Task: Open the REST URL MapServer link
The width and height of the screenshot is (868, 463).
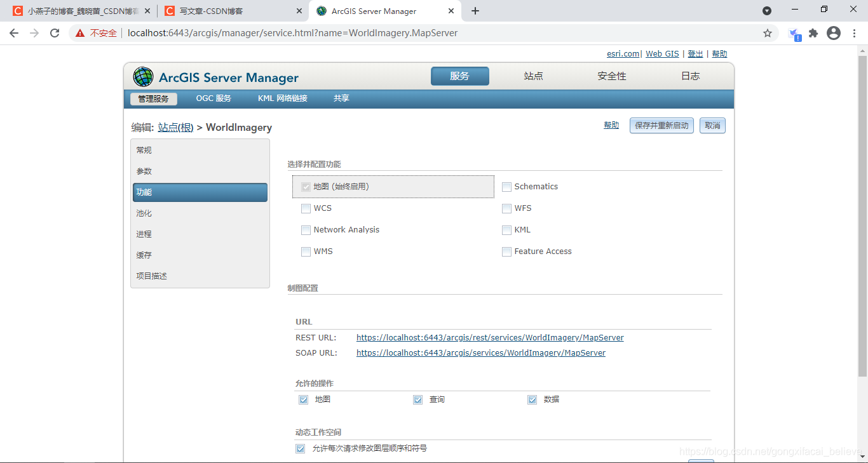Action: [x=490, y=338]
